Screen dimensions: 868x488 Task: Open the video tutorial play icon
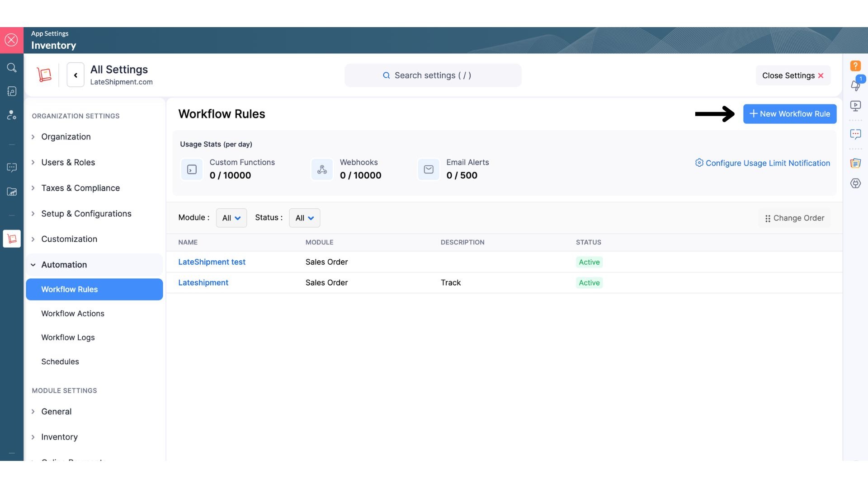[855, 106]
